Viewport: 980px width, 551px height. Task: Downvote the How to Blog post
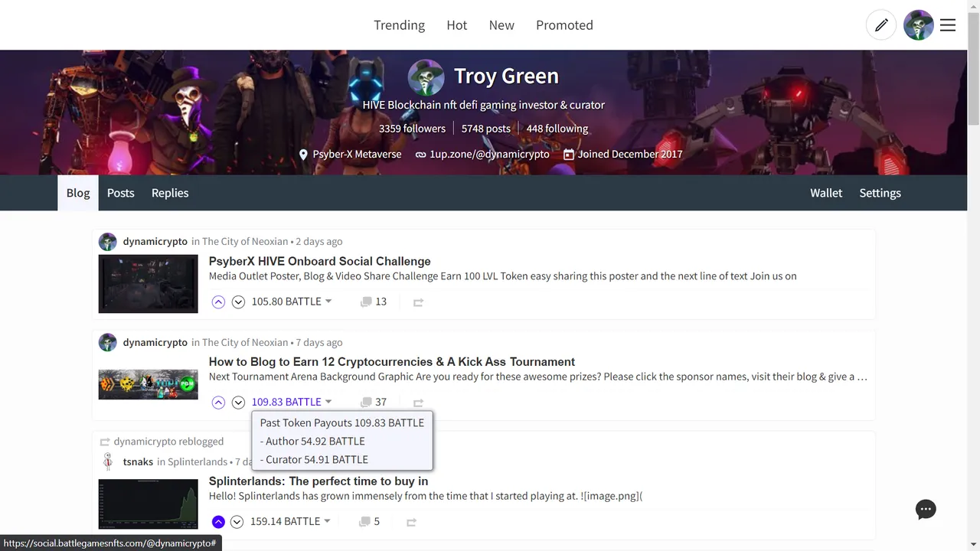pos(238,403)
